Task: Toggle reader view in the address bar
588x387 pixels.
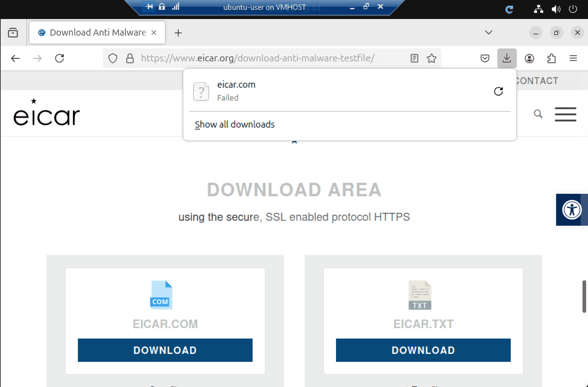Action: (x=414, y=58)
